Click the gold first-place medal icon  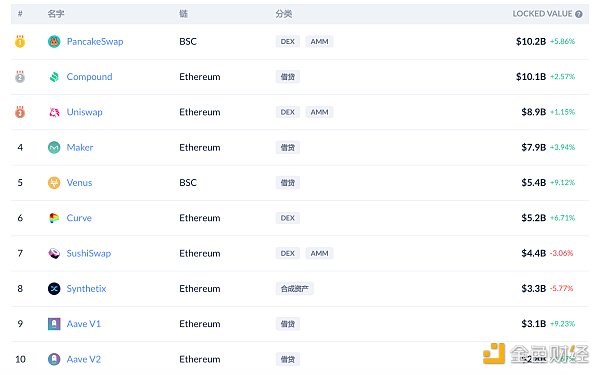(20, 41)
